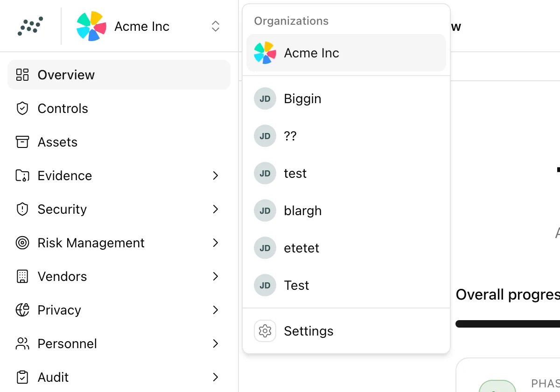The width and height of the screenshot is (560, 392).
Task: Expand the Vendors section chevron
Action: [216, 276]
